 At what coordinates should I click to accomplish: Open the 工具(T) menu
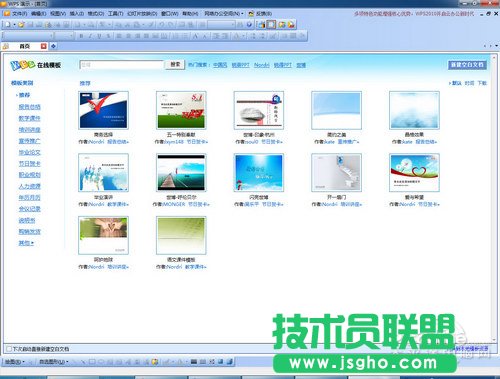(x=115, y=14)
